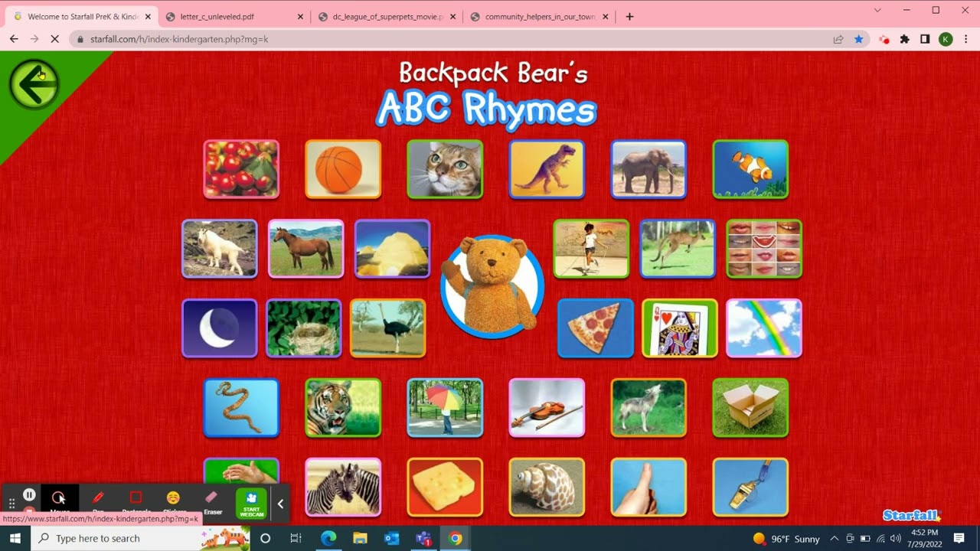Collapse the recorder toolbar with chevron
The width and height of the screenshot is (980, 551).
[280, 504]
